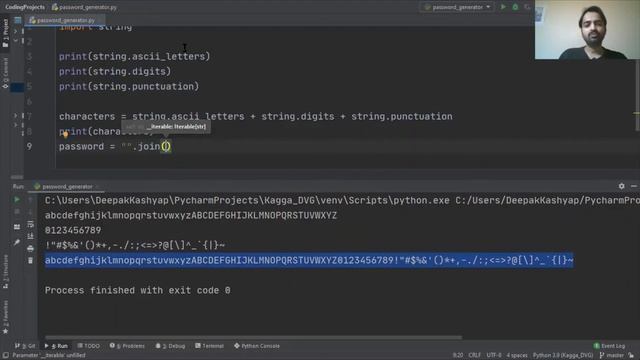
Task: Toggle the read-only lock icon in the status bar
Action: 631,355
